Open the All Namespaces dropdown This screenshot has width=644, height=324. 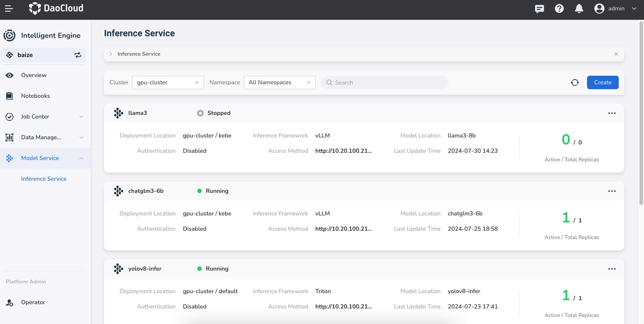tap(279, 82)
